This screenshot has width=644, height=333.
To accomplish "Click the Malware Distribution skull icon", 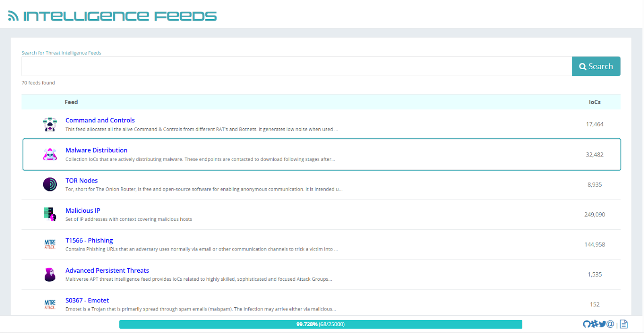I will click(x=50, y=154).
